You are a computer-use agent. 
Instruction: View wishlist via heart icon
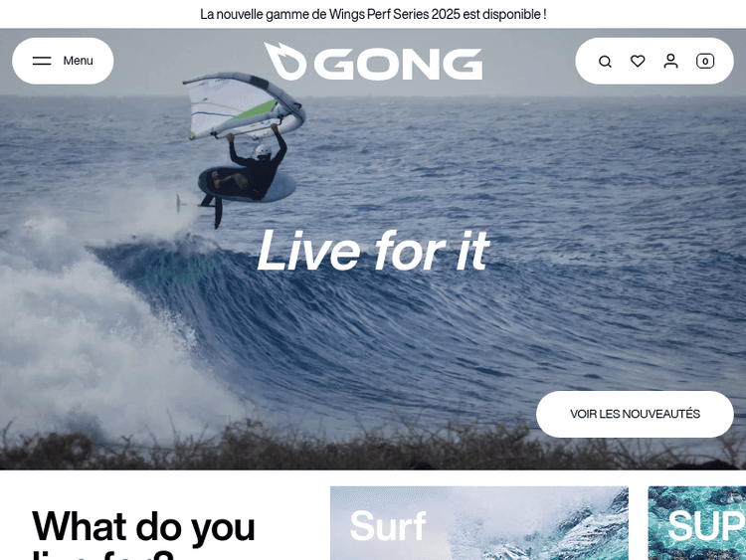pos(638,61)
